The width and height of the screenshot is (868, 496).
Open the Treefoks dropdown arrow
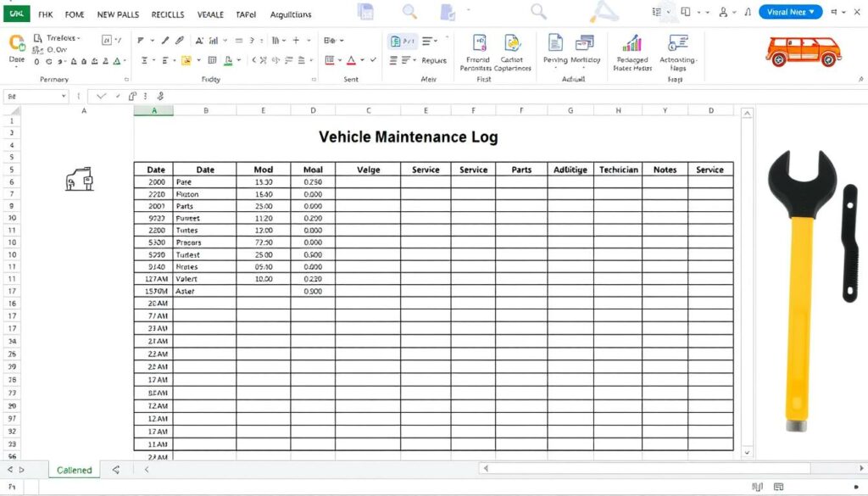tap(79, 38)
